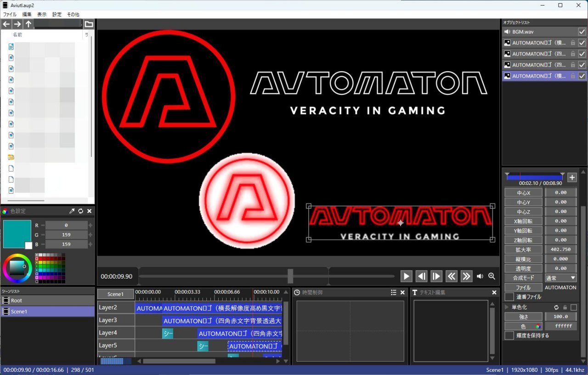Viewport: 588px width, 375px height.
Task: Increase the R value with plus
Action: (90, 225)
